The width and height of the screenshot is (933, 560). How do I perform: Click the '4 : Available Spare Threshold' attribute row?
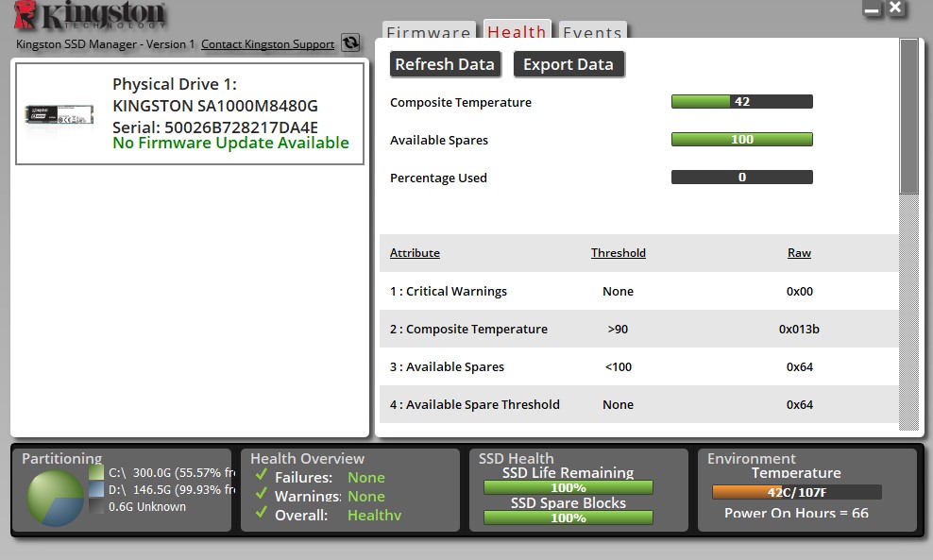point(638,405)
